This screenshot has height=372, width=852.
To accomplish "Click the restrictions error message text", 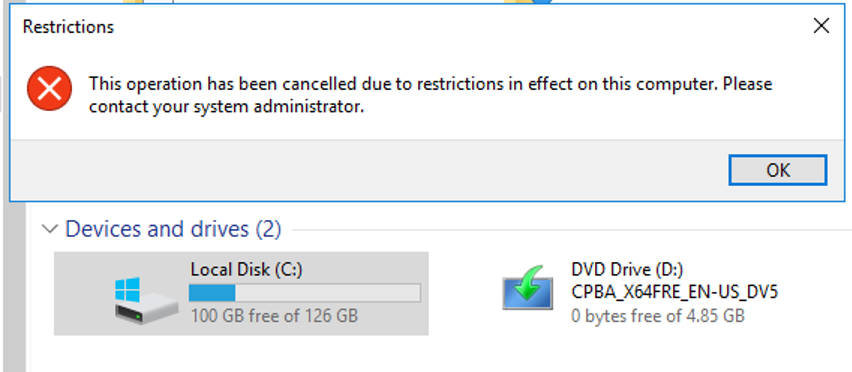I will [x=430, y=95].
